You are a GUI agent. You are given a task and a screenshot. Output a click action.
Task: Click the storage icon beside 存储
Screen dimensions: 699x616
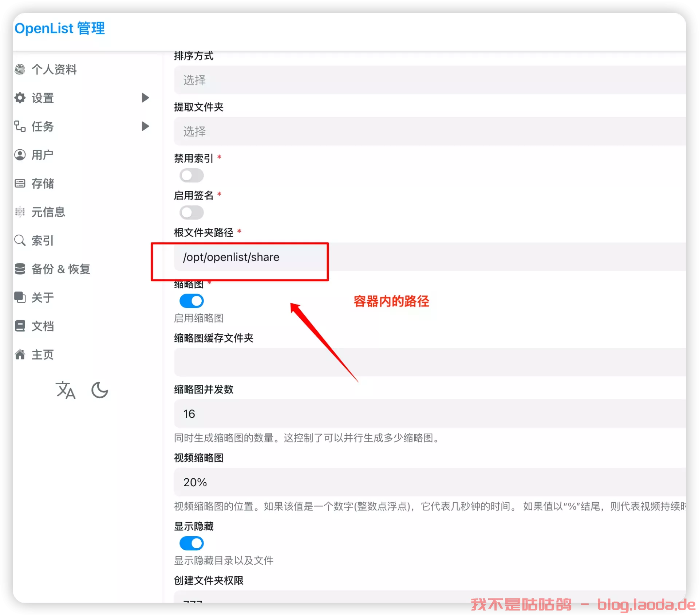[x=20, y=183]
